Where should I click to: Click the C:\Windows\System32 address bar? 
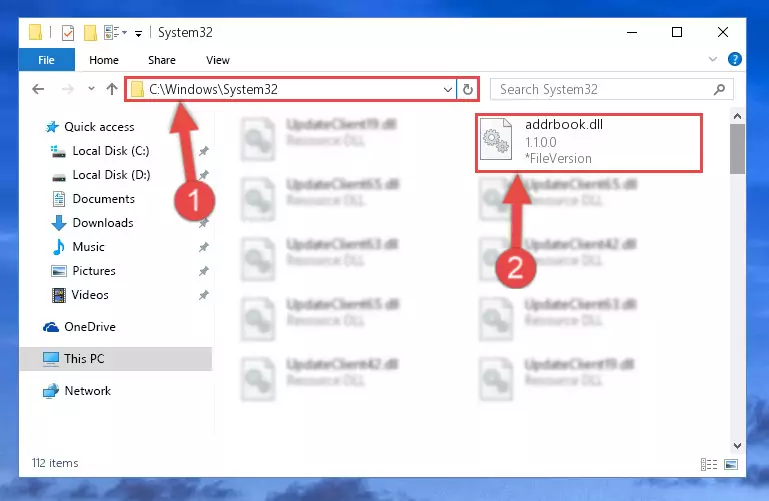click(x=290, y=89)
